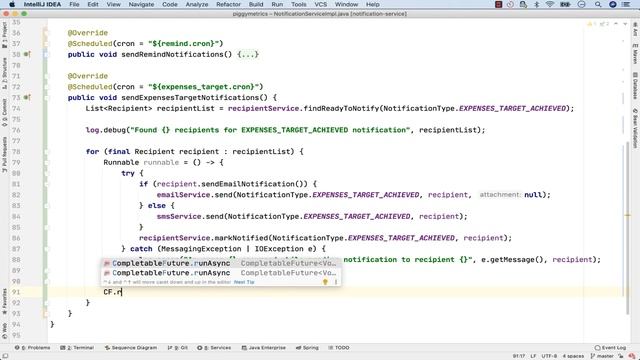Expand the folded sendRemindNotifications body
The height and width of the screenshot is (360, 640).
coord(248,54)
